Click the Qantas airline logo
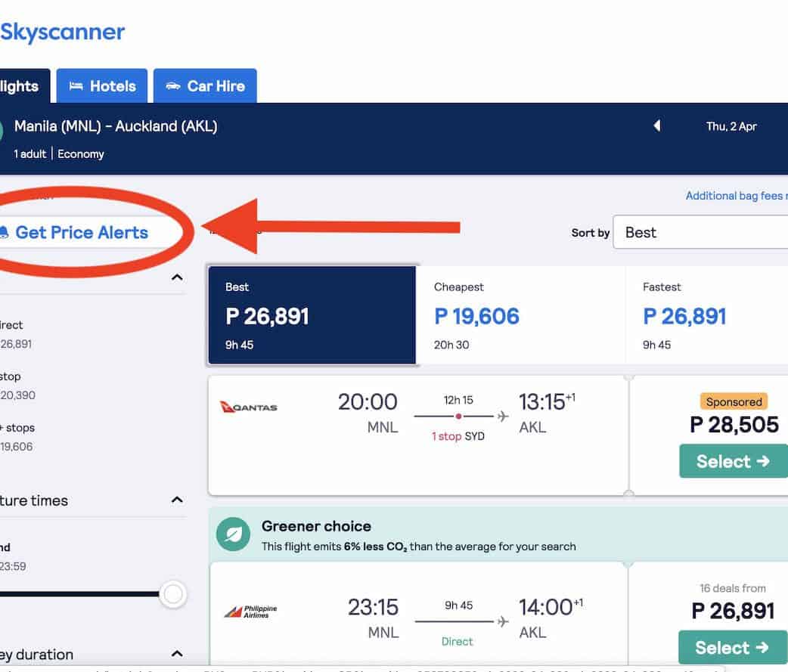This screenshot has height=672, width=788. click(249, 407)
